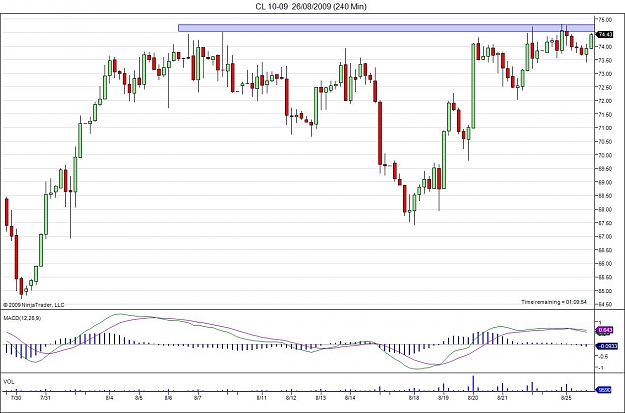Screen dimensions: 625x413
Task: Click the 69.00 price axis label
Action: click(605, 182)
